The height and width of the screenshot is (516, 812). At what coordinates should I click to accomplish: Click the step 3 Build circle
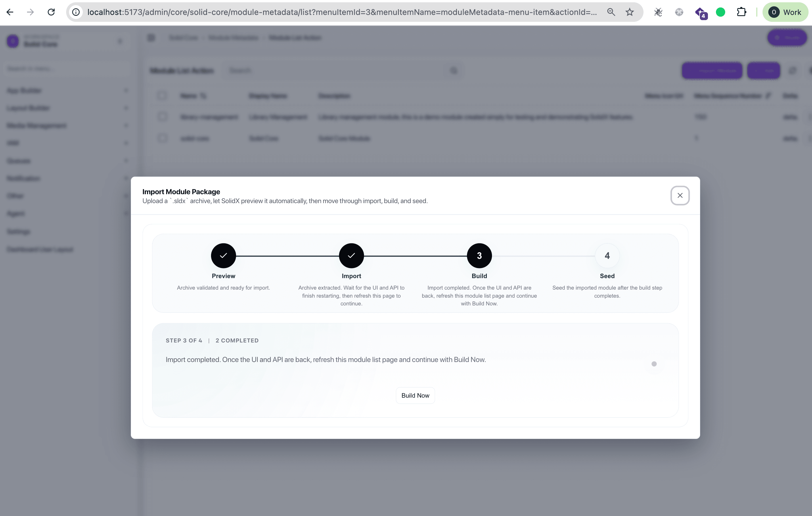click(x=479, y=256)
